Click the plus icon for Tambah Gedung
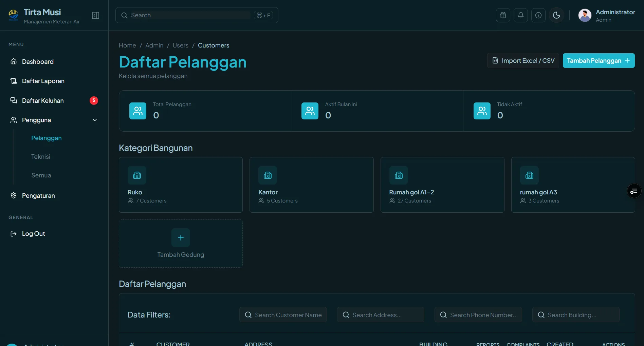Screen dimensions: 644x346 (x=181, y=237)
